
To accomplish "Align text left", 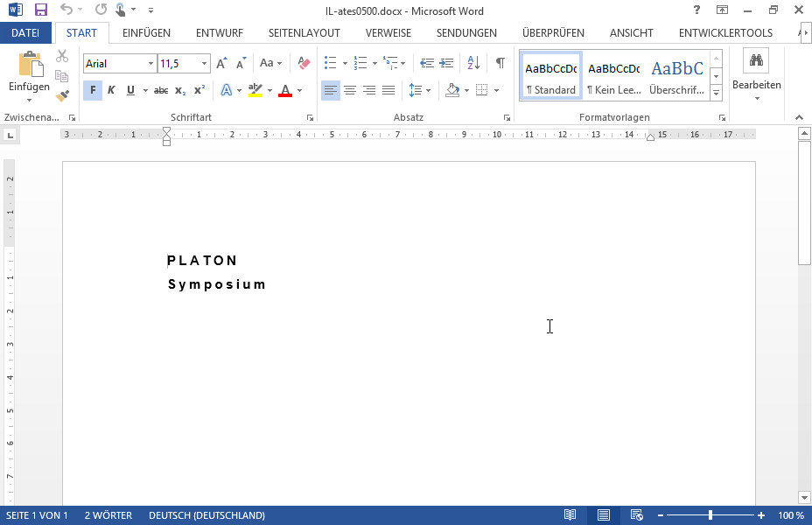I will click(331, 91).
